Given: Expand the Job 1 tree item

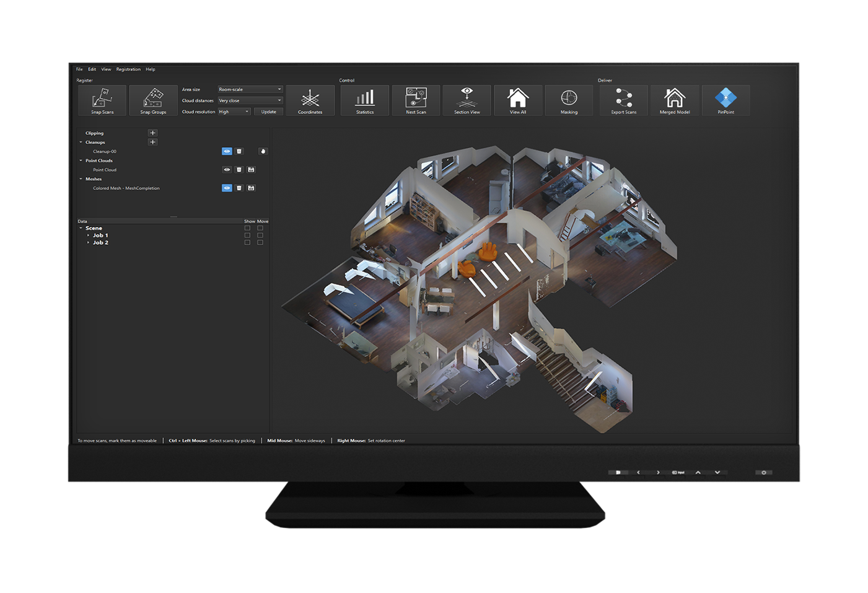Looking at the screenshot, I should click(x=88, y=235).
